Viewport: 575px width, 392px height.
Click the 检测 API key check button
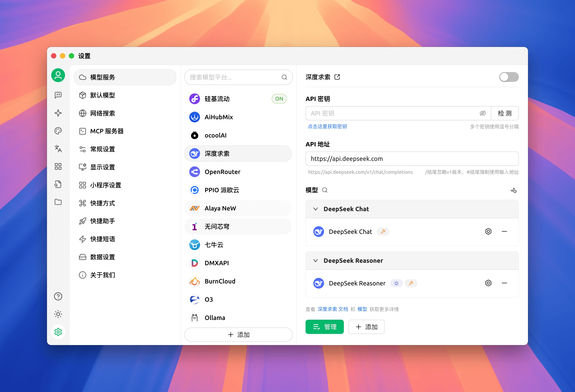[505, 113]
